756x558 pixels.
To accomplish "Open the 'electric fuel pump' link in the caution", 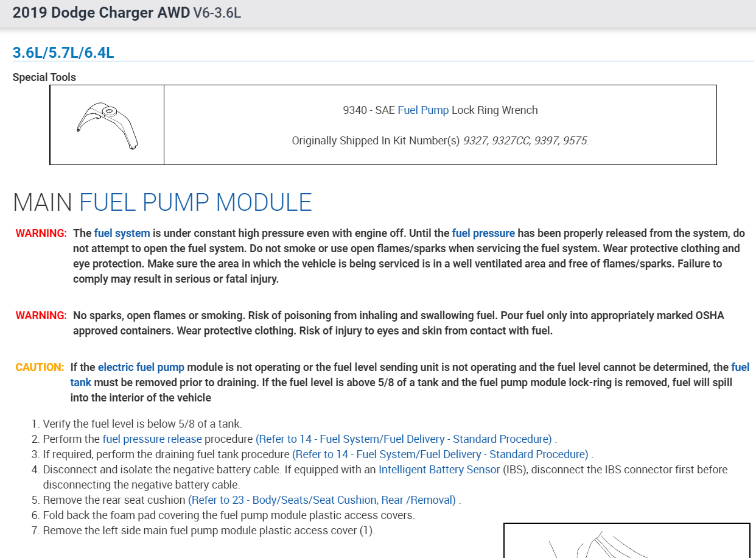I will point(141,367).
